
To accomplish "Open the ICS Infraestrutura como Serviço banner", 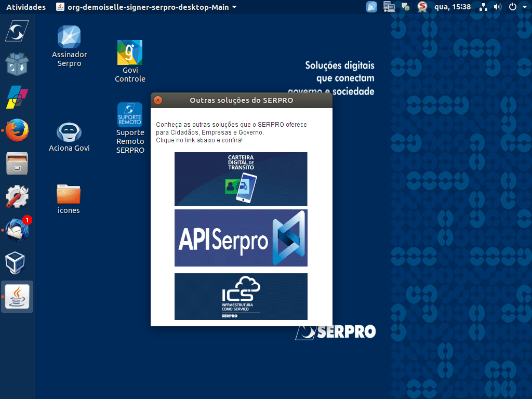I will click(x=241, y=297).
